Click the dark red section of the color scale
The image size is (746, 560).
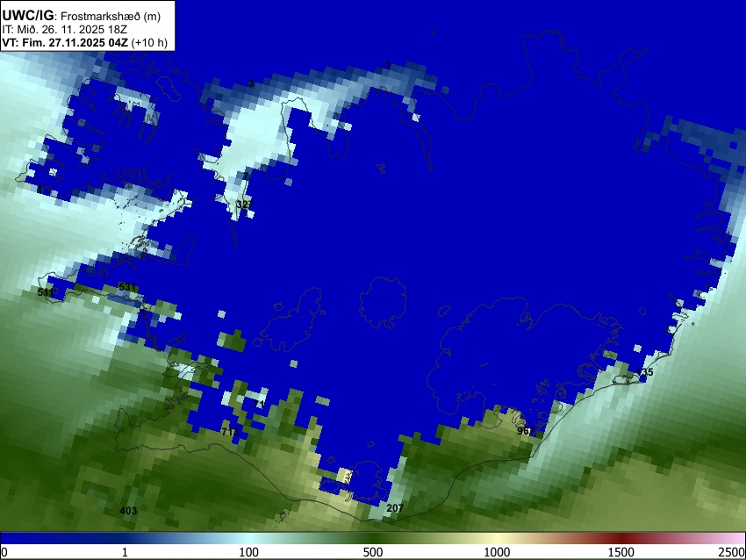[621, 538]
